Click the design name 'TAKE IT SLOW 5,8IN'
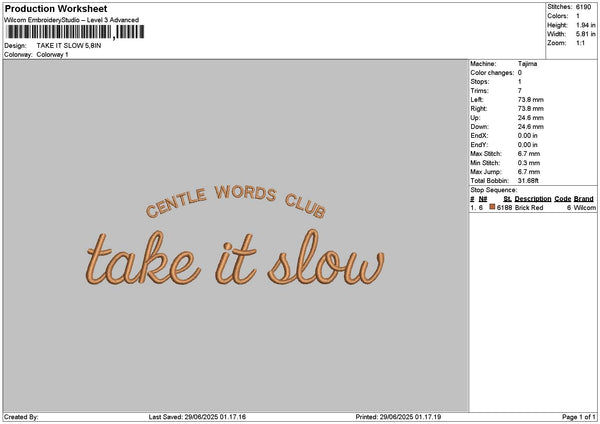Viewport: 600px width, 424px height. [x=69, y=46]
